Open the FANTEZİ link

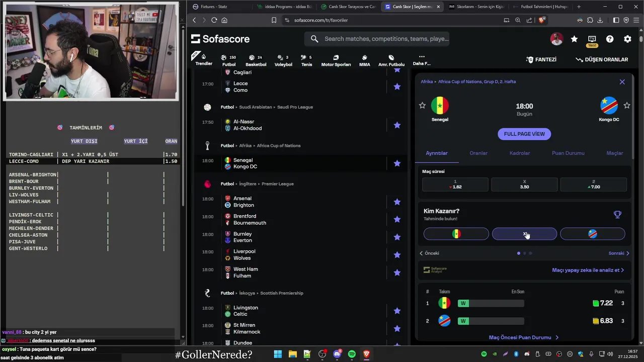(x=541, y=59)
